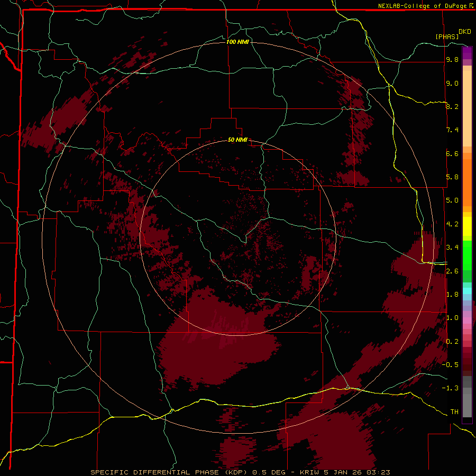Click the KRIW 5 JAN 26 03:23 timestamp
476x476 pixels.
(x=345, y=472)
